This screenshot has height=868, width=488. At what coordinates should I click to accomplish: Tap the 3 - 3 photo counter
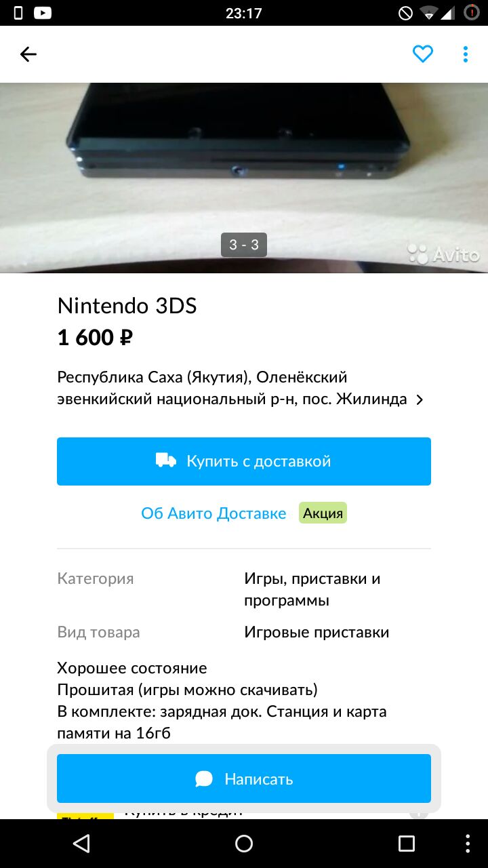tap(244, 245)
